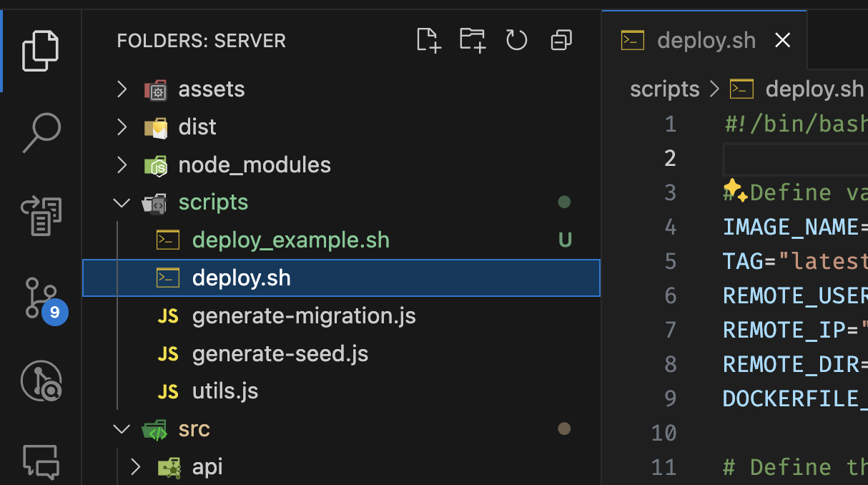
Task: Collapse the src folder chevron
Action: click(x=122, y=429)
